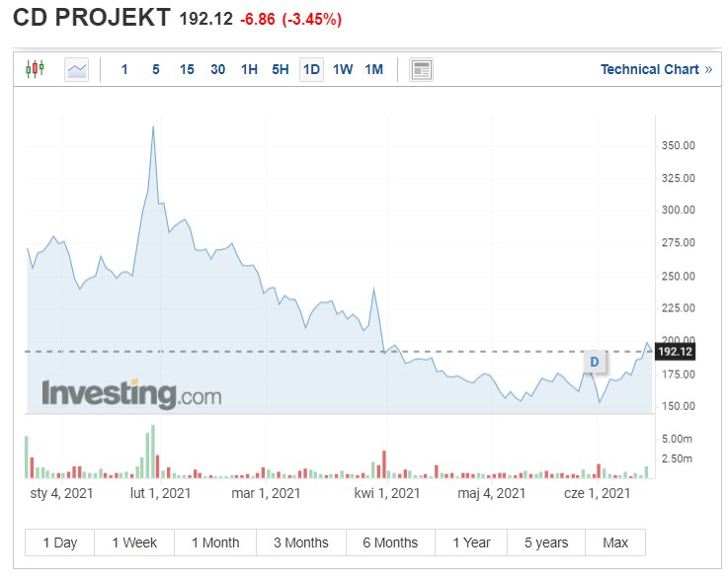
Task: Show the 1 Week range
Action: (134, 542)
